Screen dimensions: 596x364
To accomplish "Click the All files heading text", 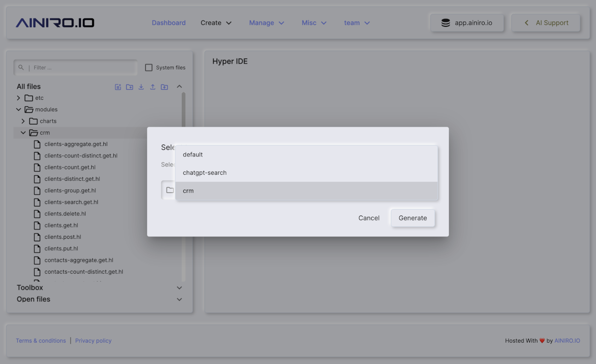I will [x=29, y=86].
